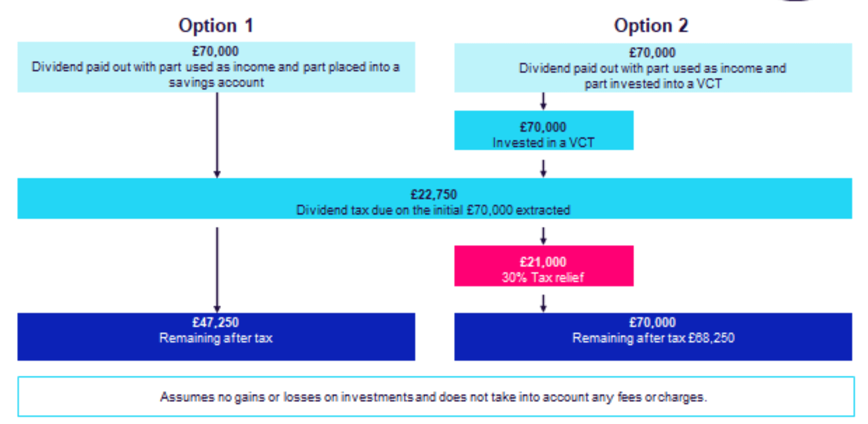Click the pink 30% Tax relief box
This screenshot has width=868, height=424.
coord(544,266)
